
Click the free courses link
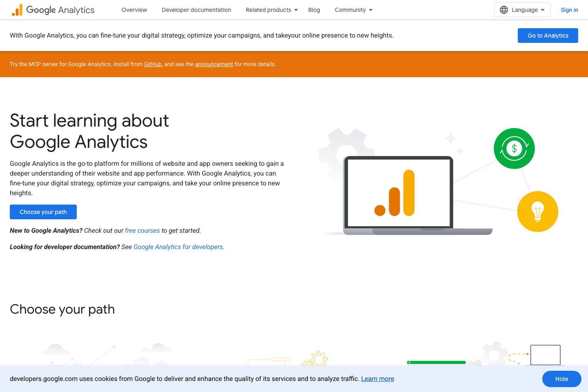[x=142, y=230]
